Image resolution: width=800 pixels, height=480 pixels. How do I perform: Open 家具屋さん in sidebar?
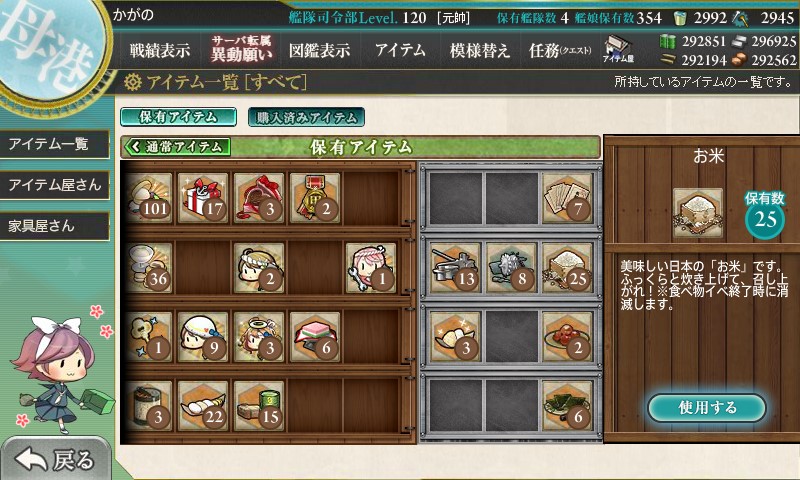pos(55,226)
